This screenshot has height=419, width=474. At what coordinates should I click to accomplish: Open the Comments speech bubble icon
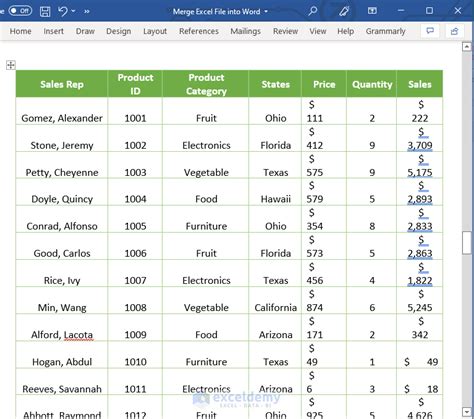tap(430, 31)
